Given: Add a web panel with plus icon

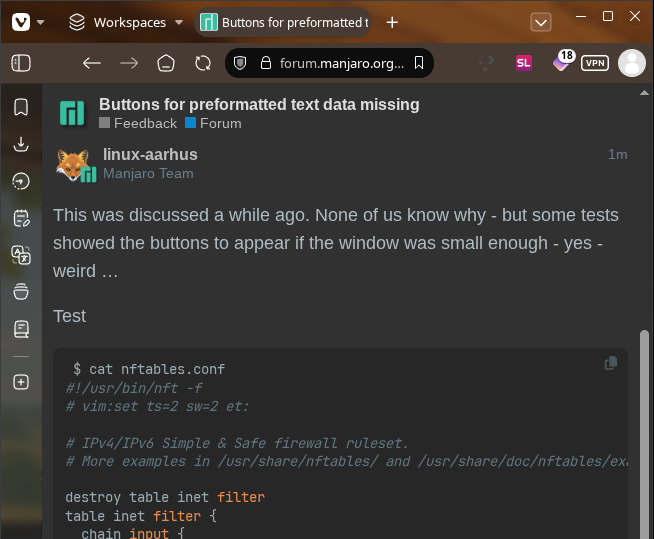Looking at the screenshot, I should click(x=21, y=382).
